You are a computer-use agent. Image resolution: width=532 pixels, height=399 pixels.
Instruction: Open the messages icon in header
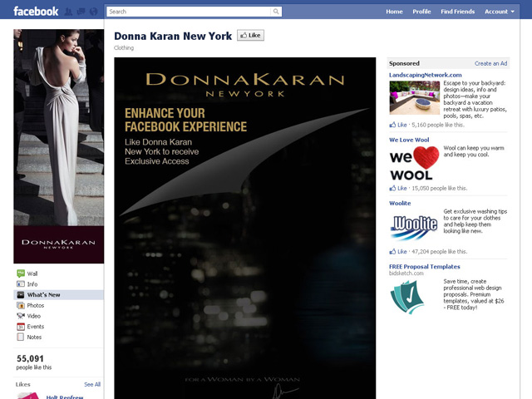click(81, 12)
